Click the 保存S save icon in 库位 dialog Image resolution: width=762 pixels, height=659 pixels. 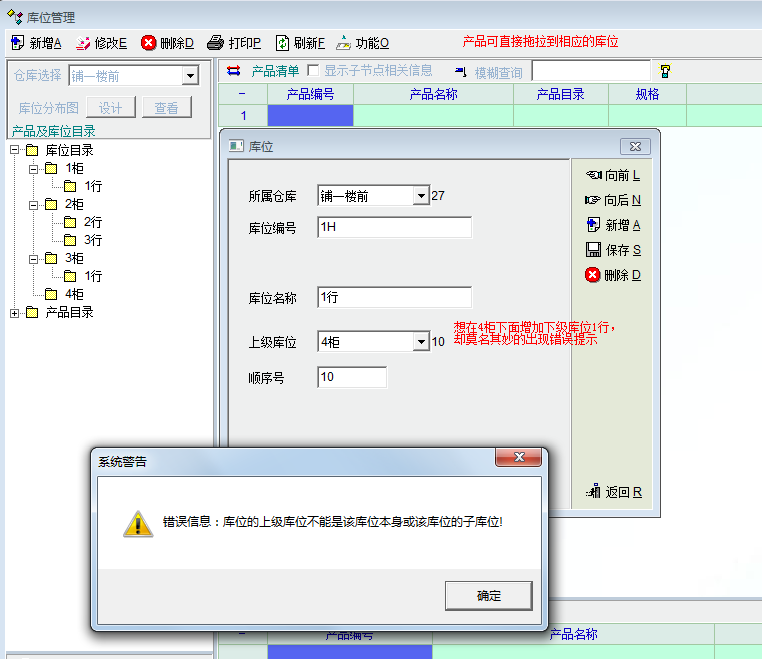pos(593,250)
